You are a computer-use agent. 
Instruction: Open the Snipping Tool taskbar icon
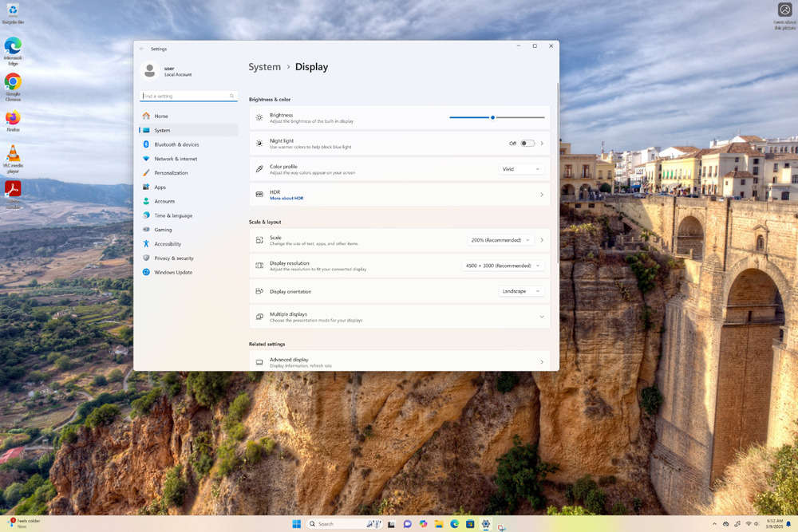pyautogui.click(x=501, y=526)
